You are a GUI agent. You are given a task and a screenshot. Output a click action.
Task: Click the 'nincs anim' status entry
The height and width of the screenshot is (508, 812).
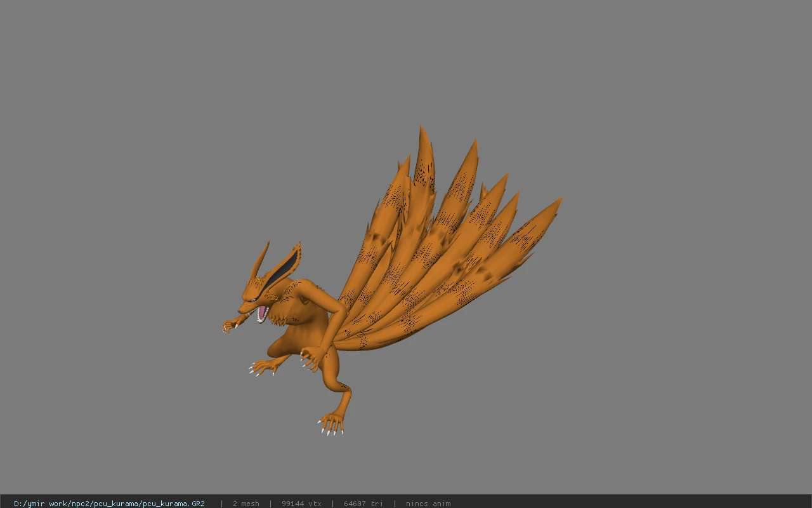[428, 504]
